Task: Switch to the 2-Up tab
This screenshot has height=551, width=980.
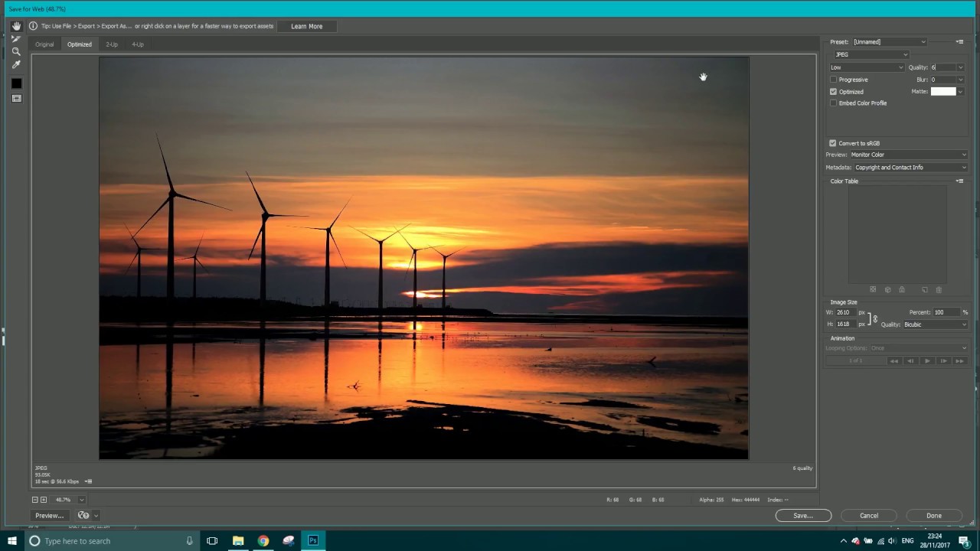Action: click(x=112, y=44)
